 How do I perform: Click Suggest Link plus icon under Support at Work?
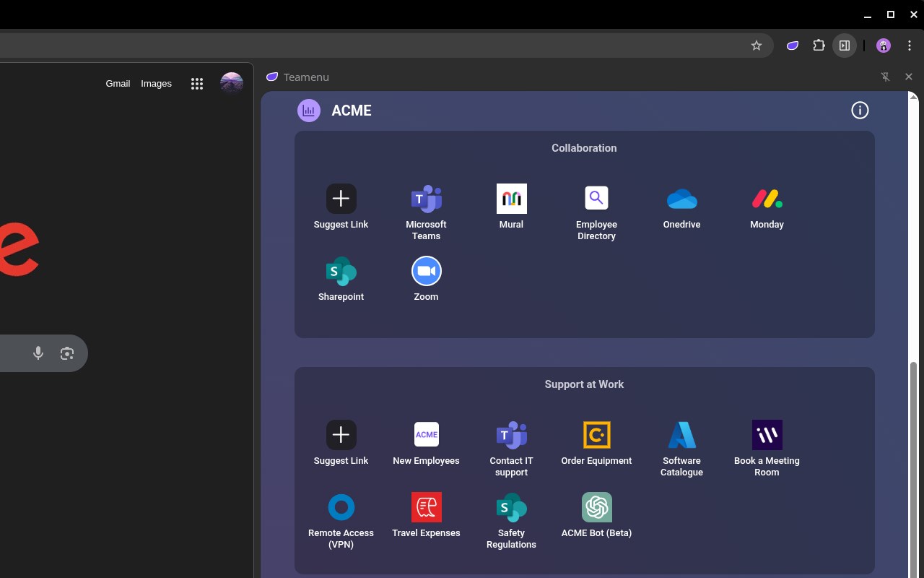[341, 435]
